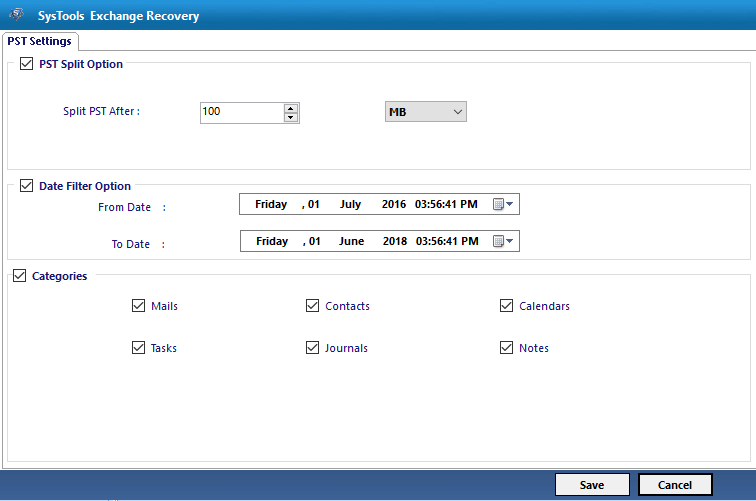The image size is (756, 501).
Task: Decrease Split PST size with down arrow
Action: click(x=291, y=117)
